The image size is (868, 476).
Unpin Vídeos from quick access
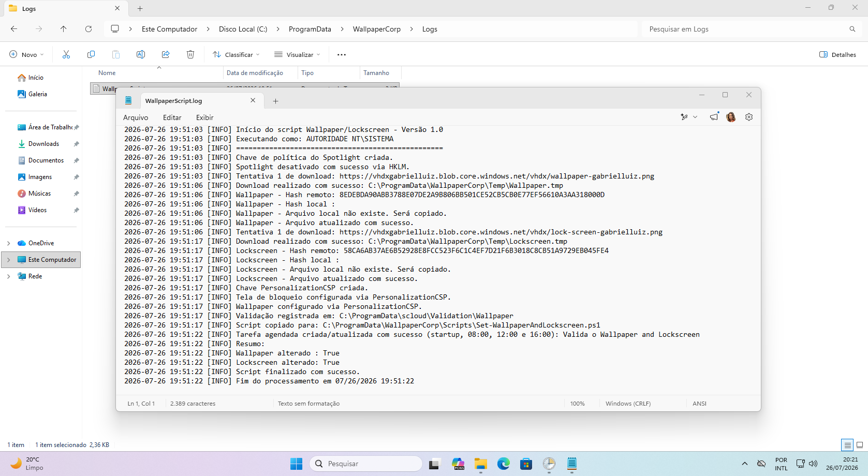(77, 210)
